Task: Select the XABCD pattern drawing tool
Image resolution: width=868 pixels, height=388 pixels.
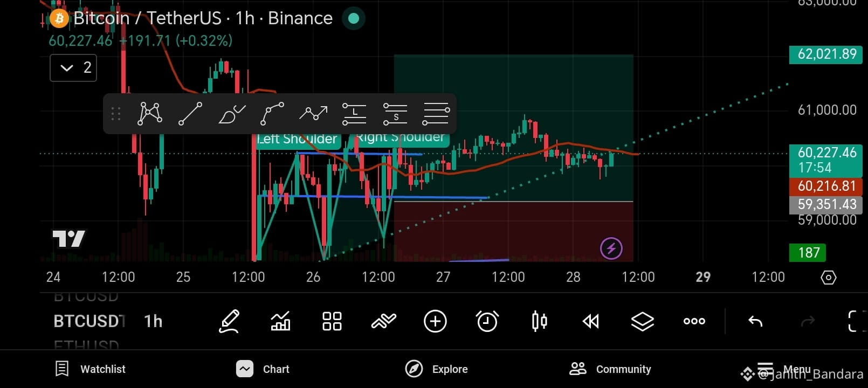Action: click(150, 114)
